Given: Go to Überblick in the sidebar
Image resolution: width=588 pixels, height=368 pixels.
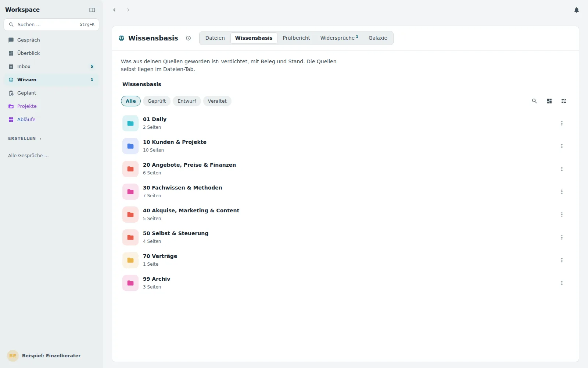Looking at the screenshot, I should [x=51, y=53].
